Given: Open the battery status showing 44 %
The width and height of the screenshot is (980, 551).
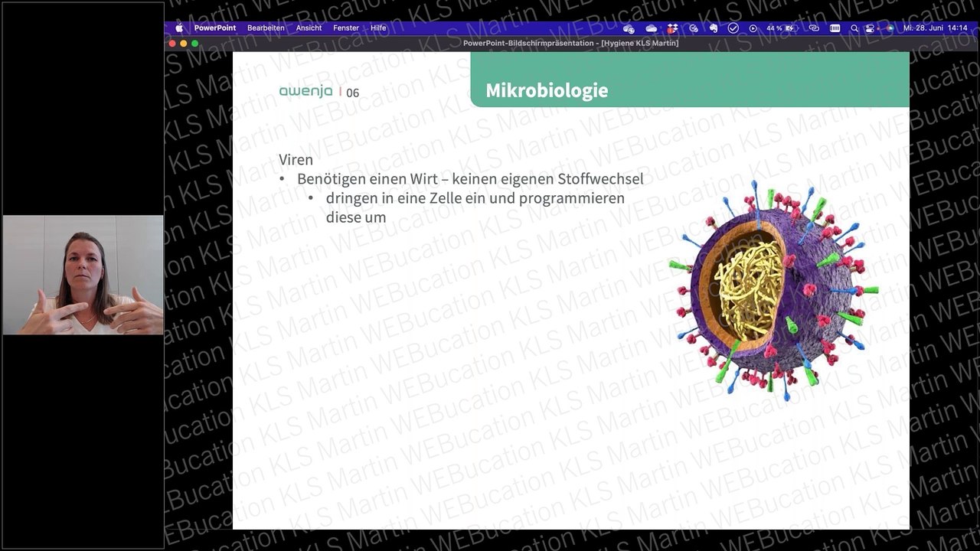Looking at the screenshot, I should tap(779, 28).
